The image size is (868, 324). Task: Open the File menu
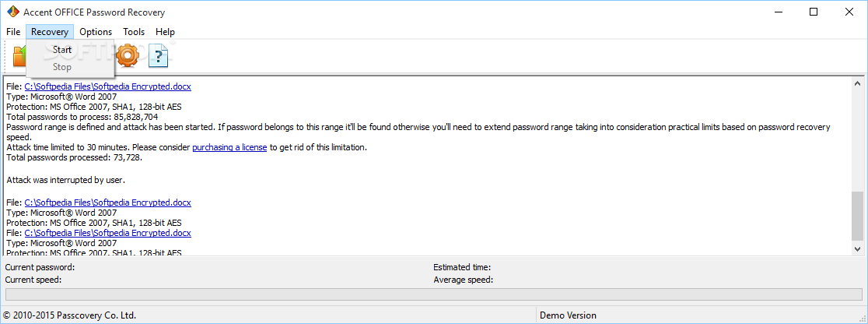click(13, 32)
